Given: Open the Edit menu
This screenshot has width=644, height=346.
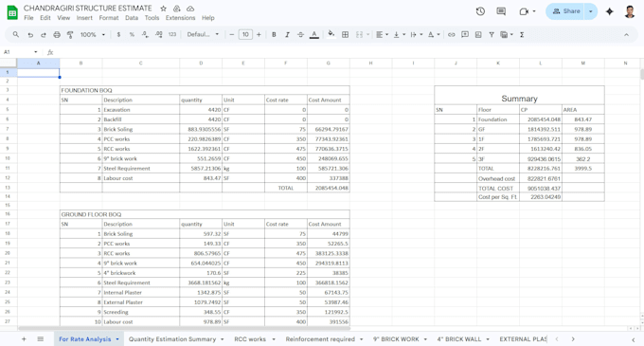Looking at the screenshot, I should point(45,18).
